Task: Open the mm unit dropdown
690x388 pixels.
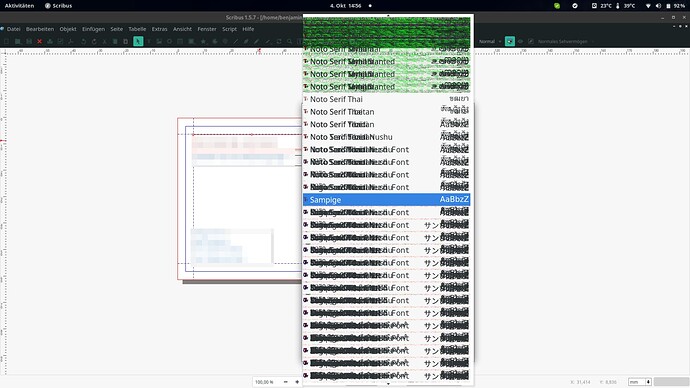Action: coord(640,382)
